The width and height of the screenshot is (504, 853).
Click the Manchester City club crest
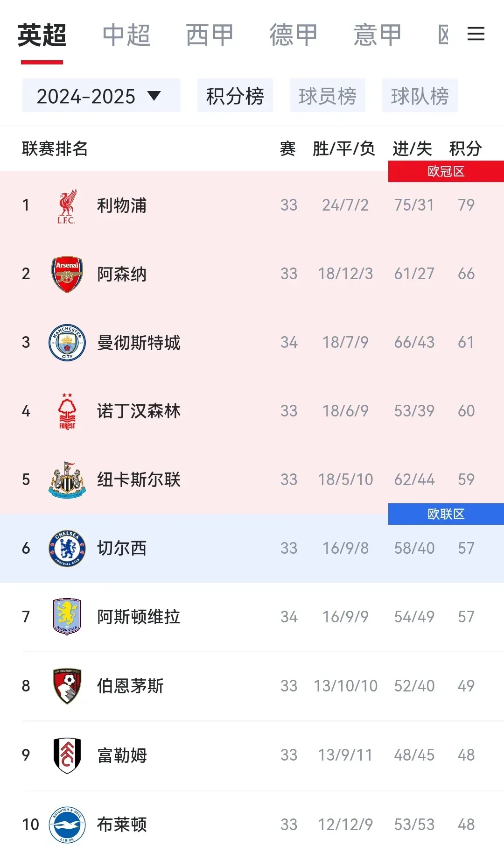tap(67, 342)
